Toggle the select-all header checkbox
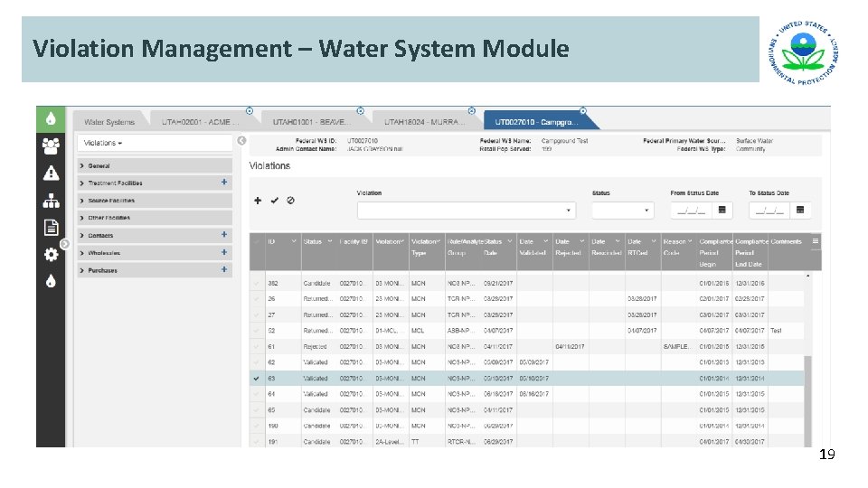The image size is (868, 488). point(256,242)
